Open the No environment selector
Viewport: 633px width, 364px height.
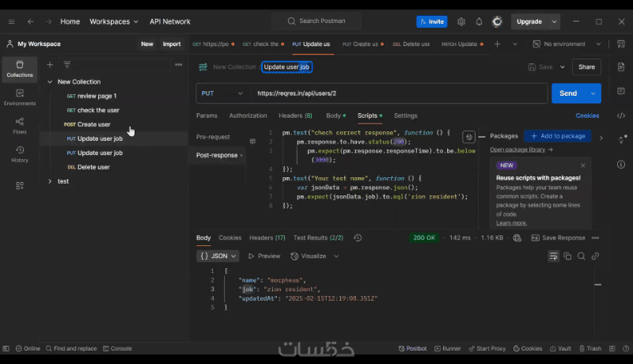(x=567, y=44)
